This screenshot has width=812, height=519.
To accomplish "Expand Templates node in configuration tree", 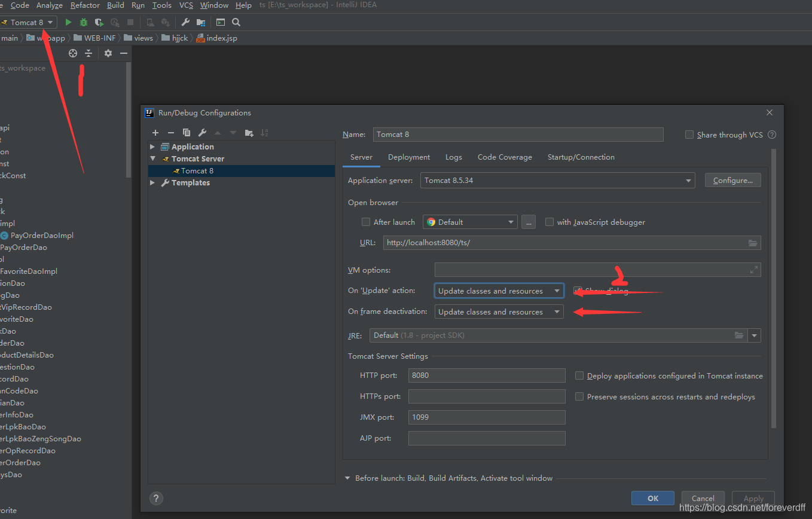I will click(x=152, y=182).
